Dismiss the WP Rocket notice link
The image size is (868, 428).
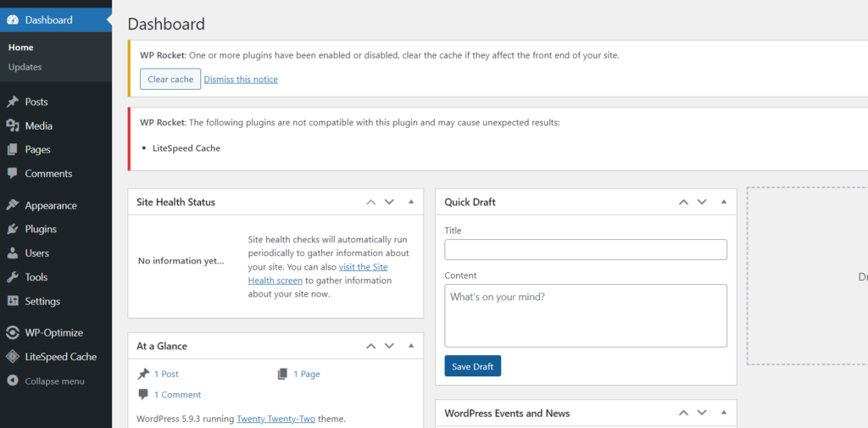(241, 79)
